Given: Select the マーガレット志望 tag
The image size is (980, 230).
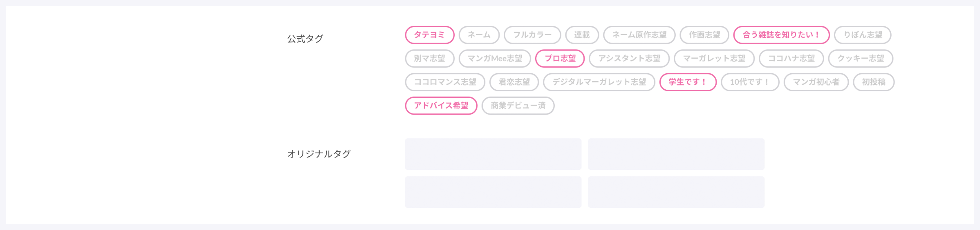Looking at the screenshot, I should (x=714, y=59).
